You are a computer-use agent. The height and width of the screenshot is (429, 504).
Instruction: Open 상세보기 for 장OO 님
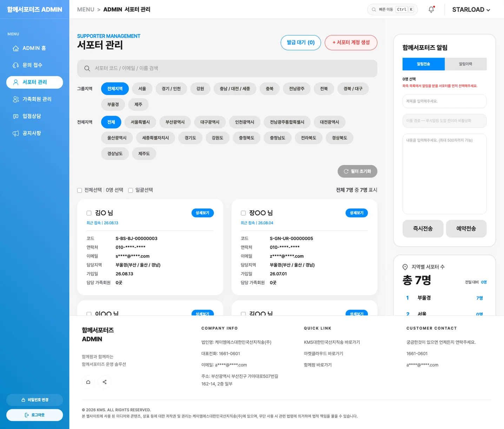click(x=357, y=213)
